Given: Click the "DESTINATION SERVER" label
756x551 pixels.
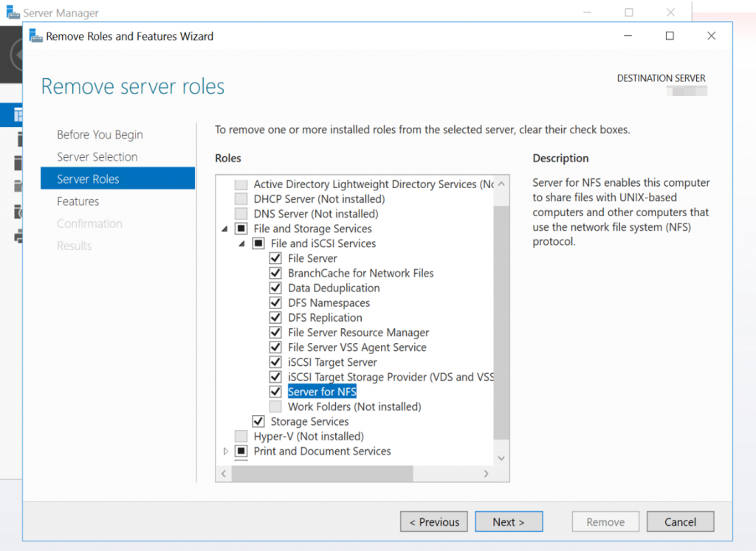Looking at the screenshot, I should tap(661, 78).
